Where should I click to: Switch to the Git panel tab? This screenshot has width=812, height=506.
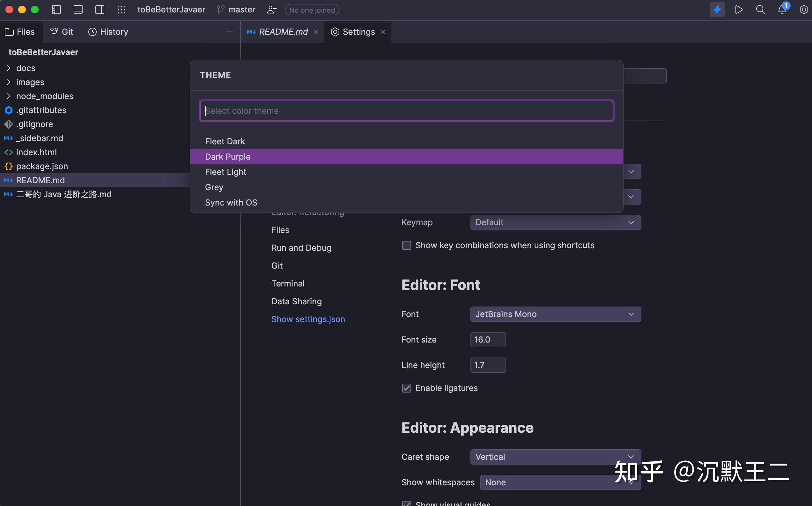point(62,32)
